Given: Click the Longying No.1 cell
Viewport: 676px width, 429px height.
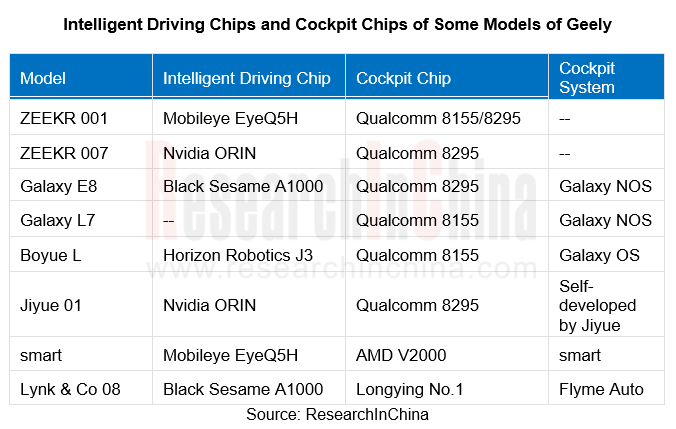Looking at the screenshot, I should 447,389.
